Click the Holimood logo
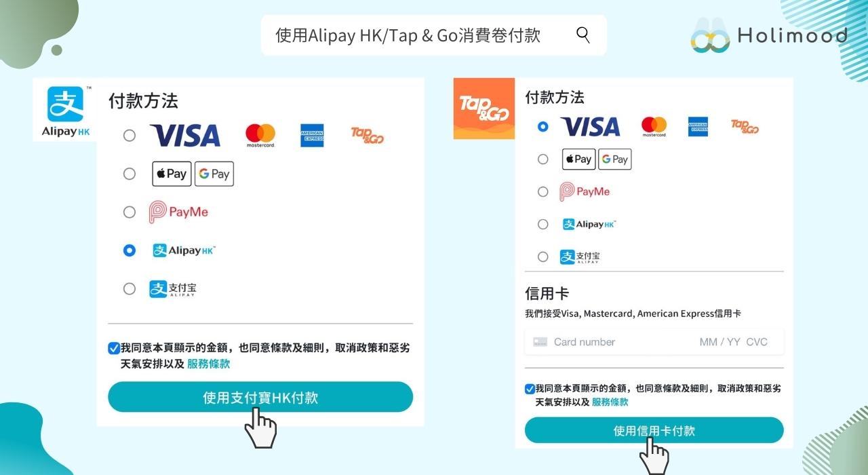This screenshot has width=868, height=475. click(x=770, y=36)
